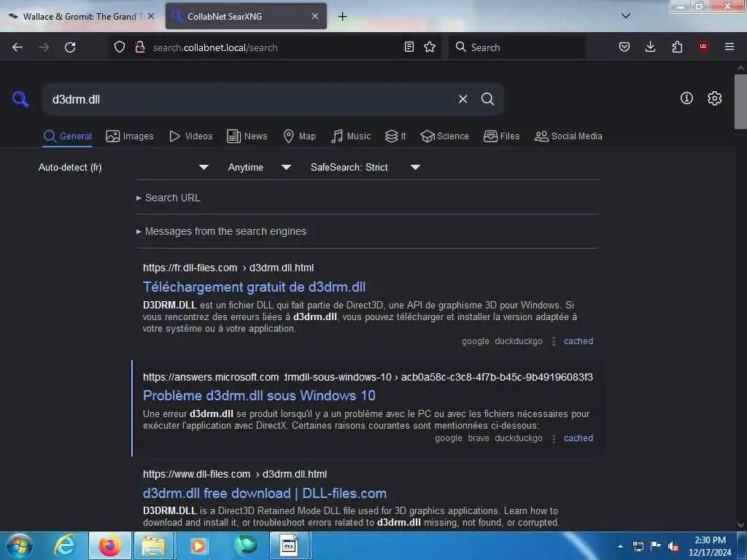
Task: Open the extensions puzzle icon
Action: click(x=677, y=47)
